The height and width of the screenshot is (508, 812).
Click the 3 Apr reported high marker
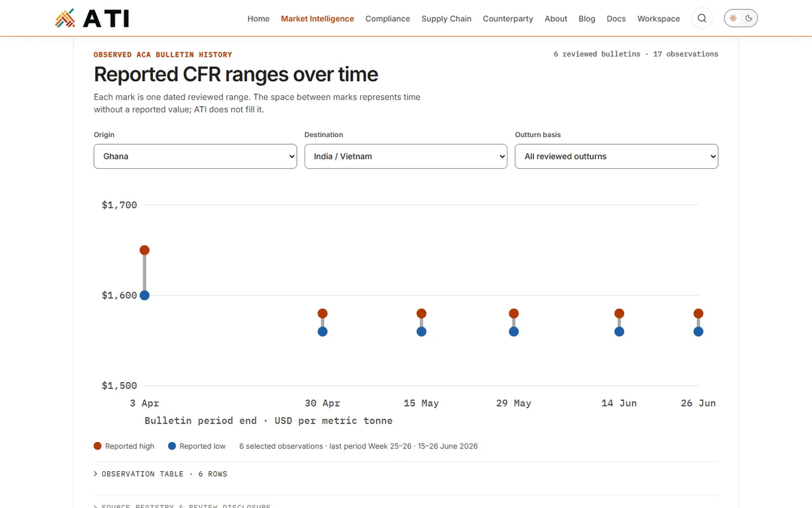click(145, 250)
